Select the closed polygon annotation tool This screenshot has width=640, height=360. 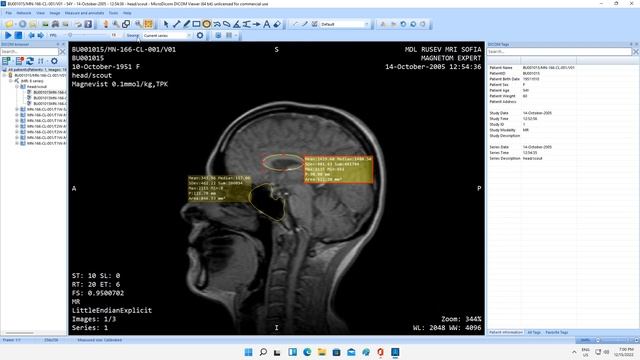pos(227,24)
